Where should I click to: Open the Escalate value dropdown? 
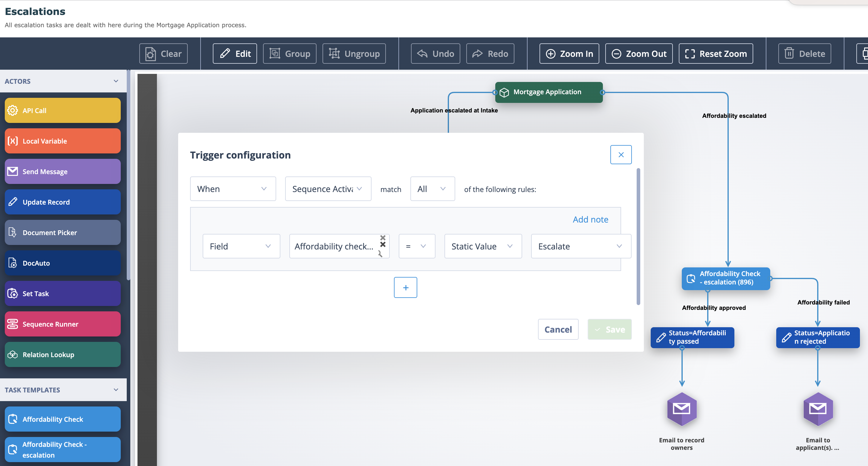pyautogui.click(x=581, y=246)
